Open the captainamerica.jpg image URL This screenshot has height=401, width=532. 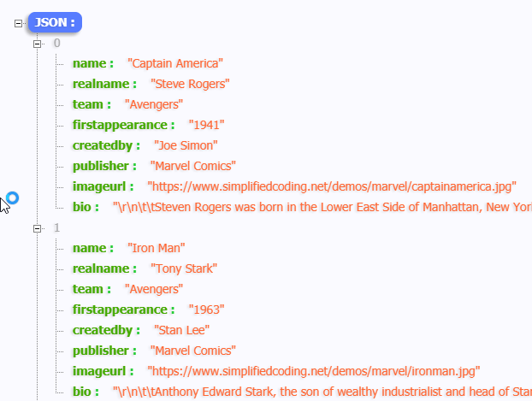[x=332, y=186]
